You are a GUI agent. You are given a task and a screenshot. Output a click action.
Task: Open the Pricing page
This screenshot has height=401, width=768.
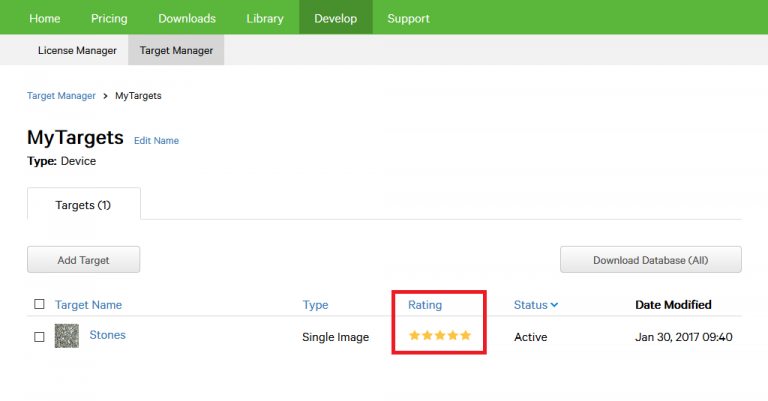click(109, 18)
